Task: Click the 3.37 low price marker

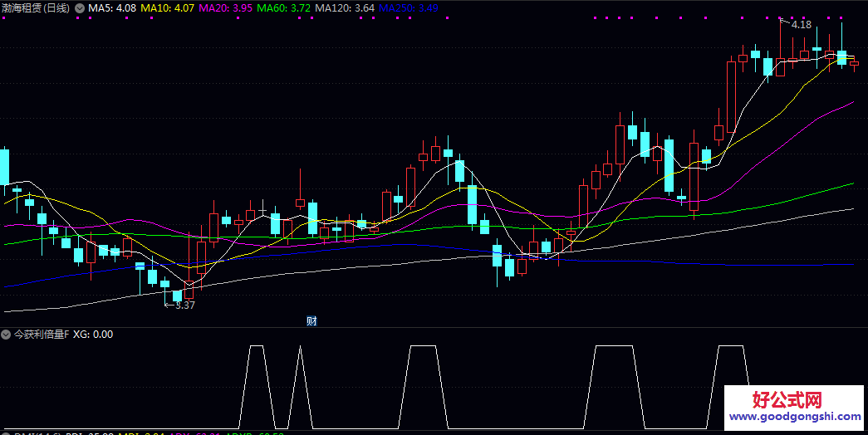Action: (184, 305)
